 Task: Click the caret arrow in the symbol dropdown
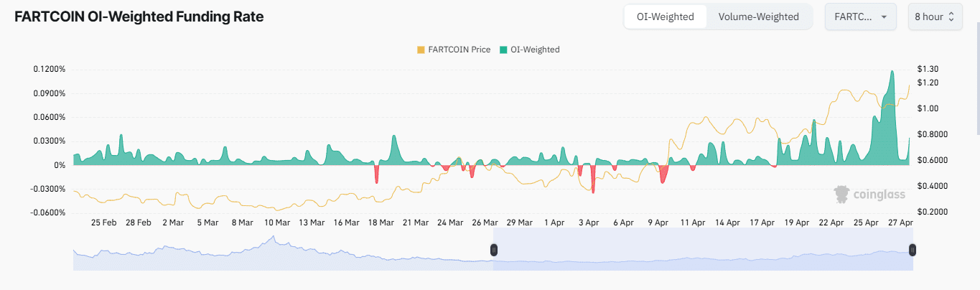(884, 17)
